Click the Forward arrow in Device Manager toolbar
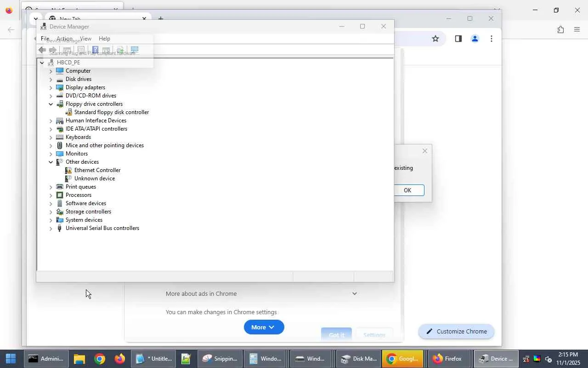588x368 pixels. (x=53, y=50)
